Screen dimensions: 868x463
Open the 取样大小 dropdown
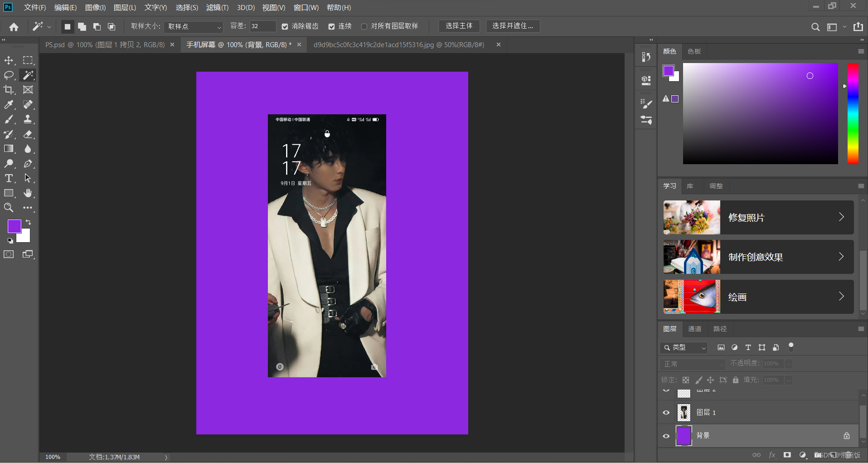[194, 27]
